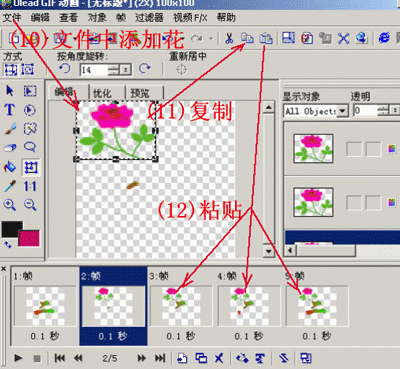Click the zoom in magnifier tool
Viewport: 400px width, 369px height.
tap(9, 205)
